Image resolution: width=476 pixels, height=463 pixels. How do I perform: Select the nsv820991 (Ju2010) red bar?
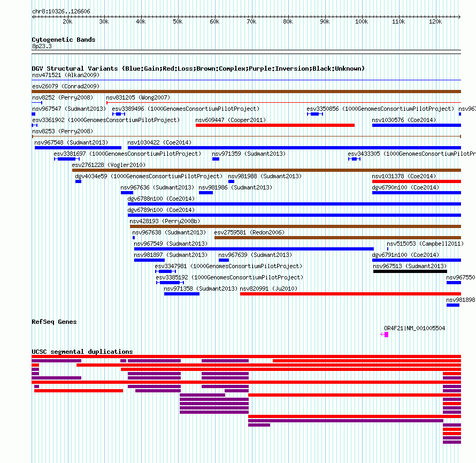coord(350,294)
